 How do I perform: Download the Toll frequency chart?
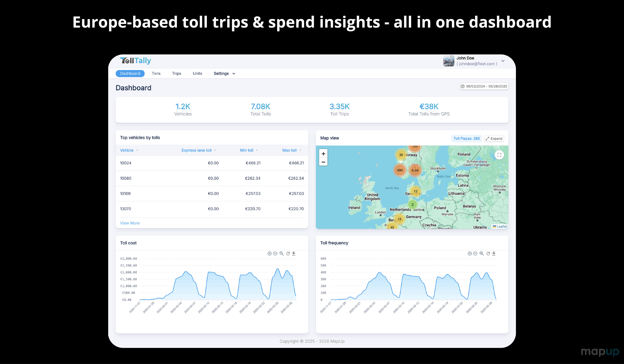click(x=494, y=253)
